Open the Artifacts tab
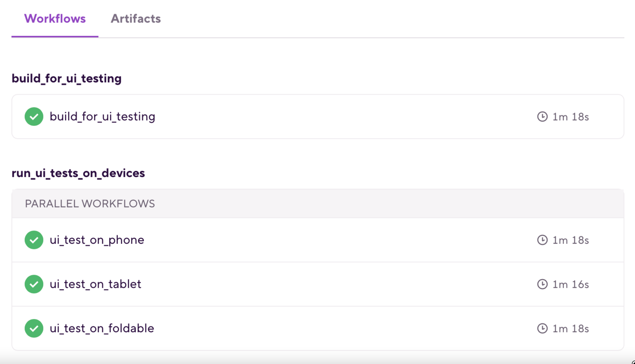The image size is (635, 364). pyautogui.click(x=136, y=19)
